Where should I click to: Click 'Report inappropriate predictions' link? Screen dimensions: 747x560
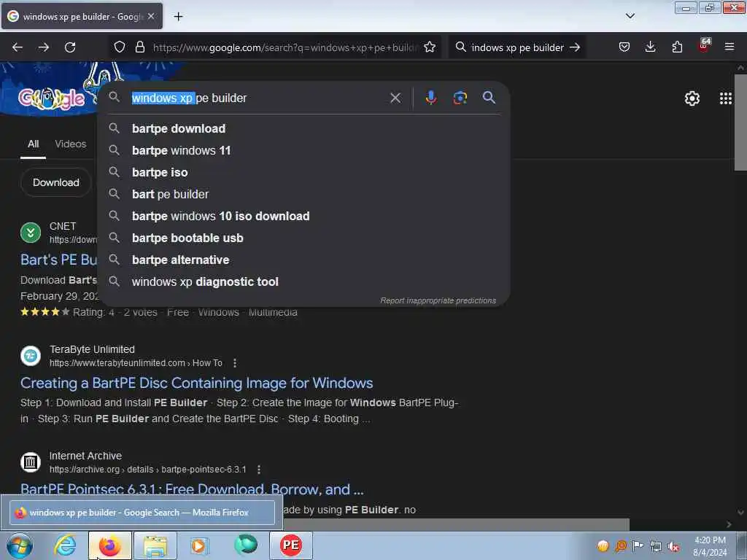pyautogui.click(x=438, y=300)
